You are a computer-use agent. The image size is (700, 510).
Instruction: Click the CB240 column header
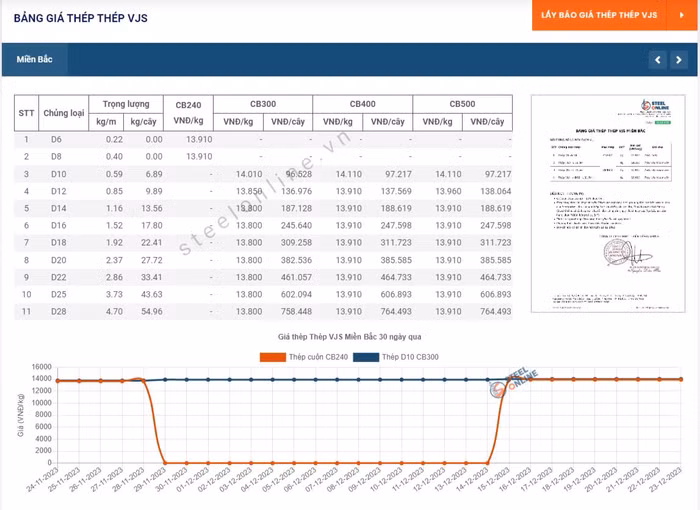[x=188, y=104]
